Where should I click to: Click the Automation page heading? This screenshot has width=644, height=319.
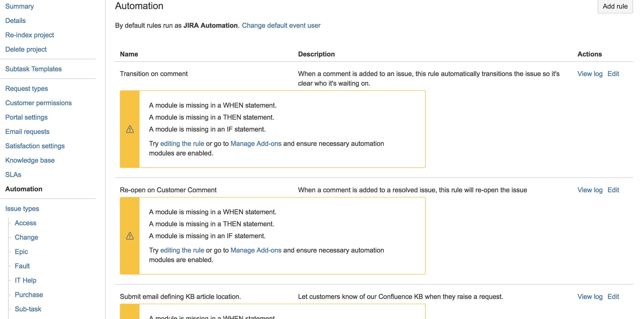coord(139,6)
